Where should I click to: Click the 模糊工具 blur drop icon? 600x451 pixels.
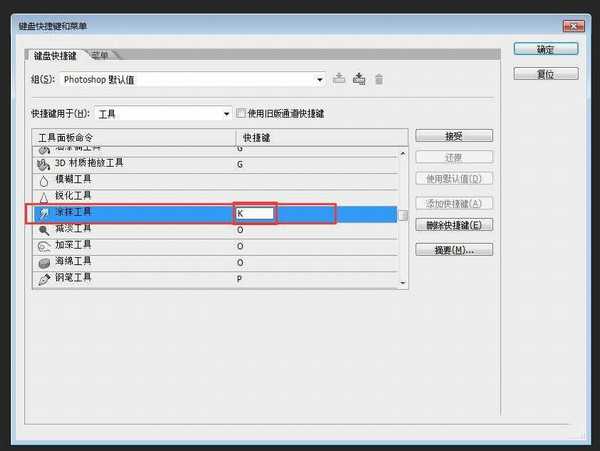tap(44, 181)
